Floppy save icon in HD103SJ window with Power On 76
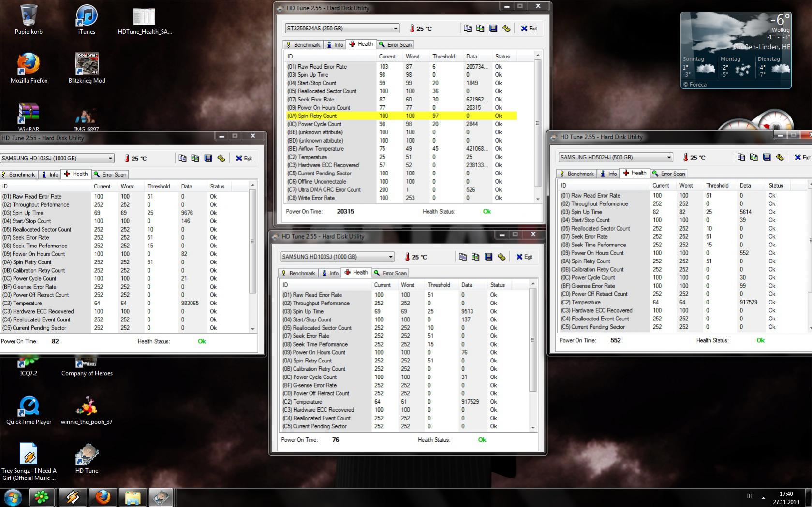This screenshot has height=507, width=812. coord(488,257)
